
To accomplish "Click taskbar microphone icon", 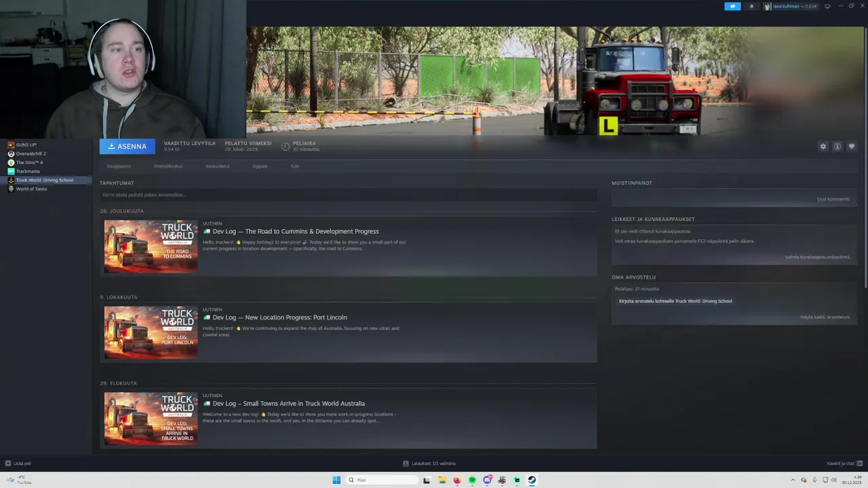I will pos(814,480).
